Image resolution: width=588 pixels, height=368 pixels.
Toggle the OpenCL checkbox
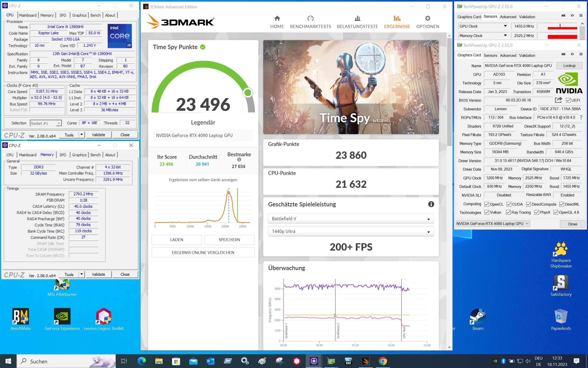486,204
